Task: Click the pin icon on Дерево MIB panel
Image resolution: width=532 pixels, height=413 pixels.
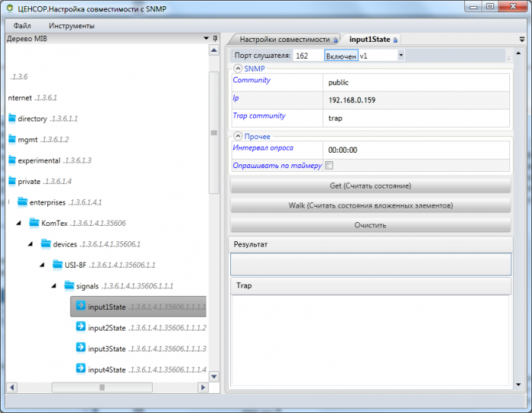Action: [215, 38]
